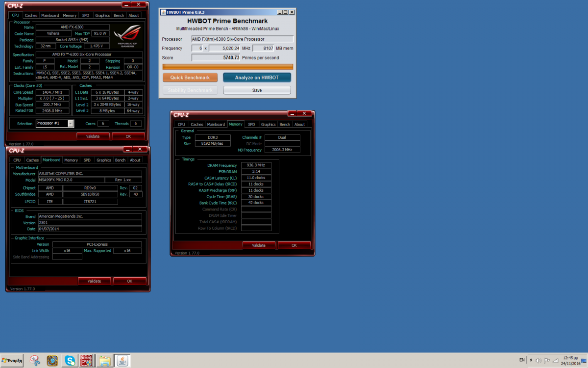Click the HWBOT Processor name field
Viewport: 588px width, 368px height.
[x=243, y=39]
